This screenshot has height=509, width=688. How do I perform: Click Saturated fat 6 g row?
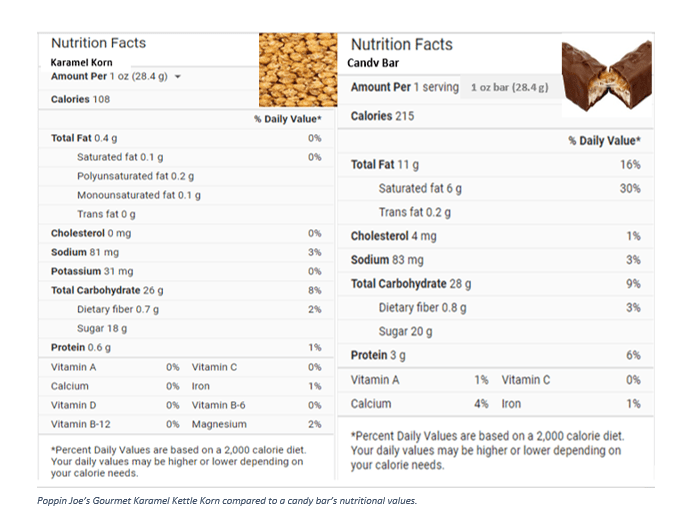tap(420, 188)
